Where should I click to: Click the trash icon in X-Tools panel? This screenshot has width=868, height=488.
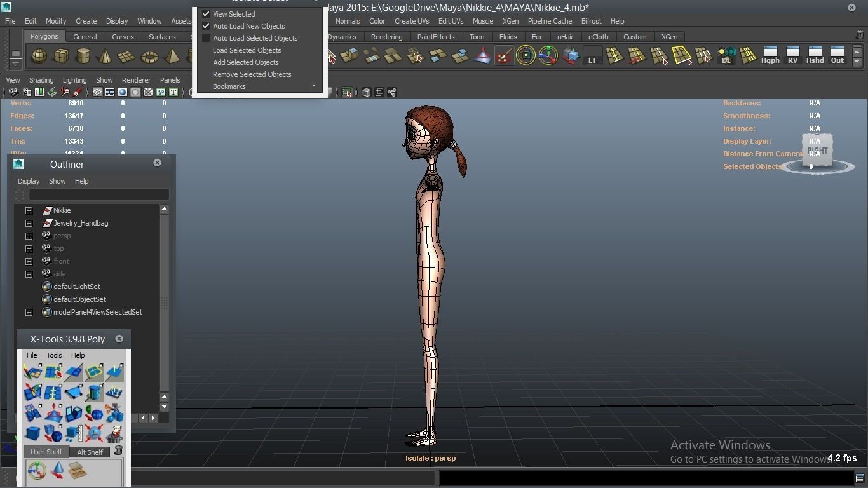(x=118, y=451)
